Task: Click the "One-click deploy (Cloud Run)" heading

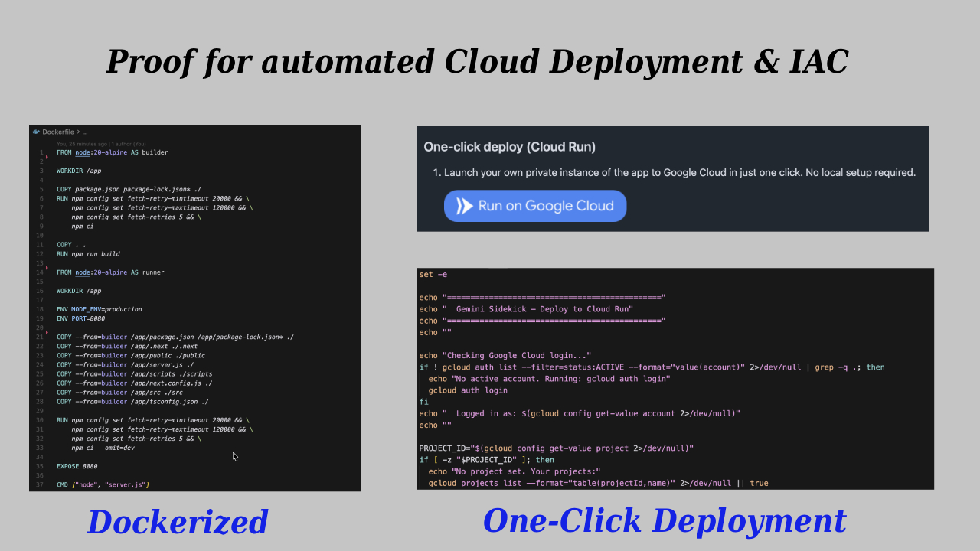Action: click(509, 146)
